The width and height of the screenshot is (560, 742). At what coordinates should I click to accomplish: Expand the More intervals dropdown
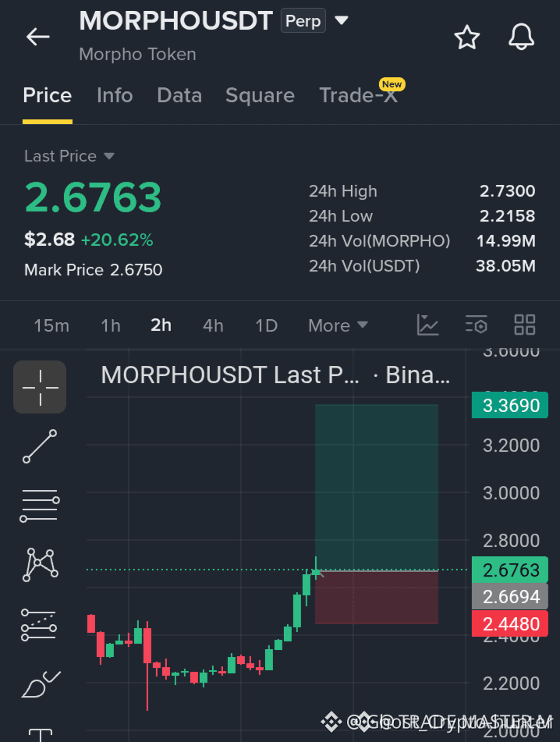[338, 325]
